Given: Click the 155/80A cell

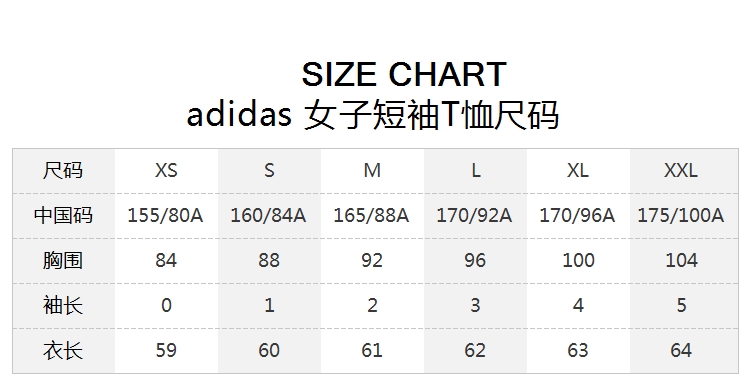Looking at the screenshot, I should click(x=165, y=216).
